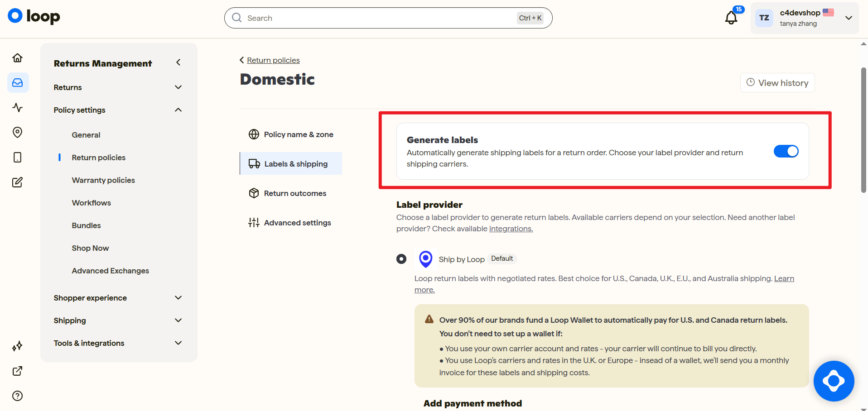Turn off the Generate labels toggle
The height and width of the screenshot is (411, 868).
786,151
